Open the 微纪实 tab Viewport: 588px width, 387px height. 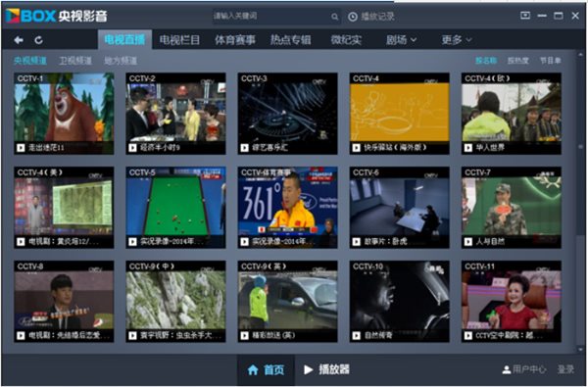coord(346,40)
